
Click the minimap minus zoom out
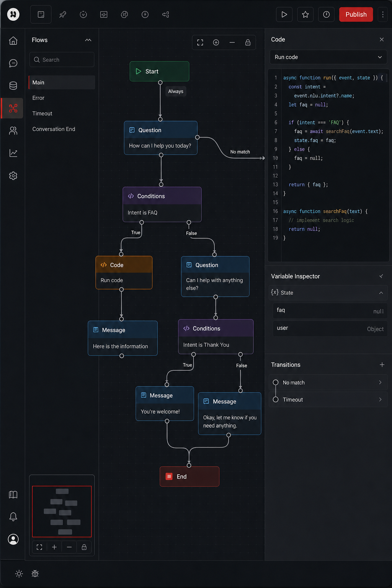(69, 547)
